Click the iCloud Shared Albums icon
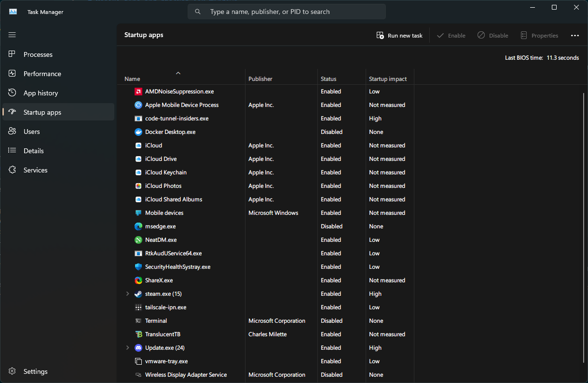Screen dimensions: 588x383 tap(138, 199)
